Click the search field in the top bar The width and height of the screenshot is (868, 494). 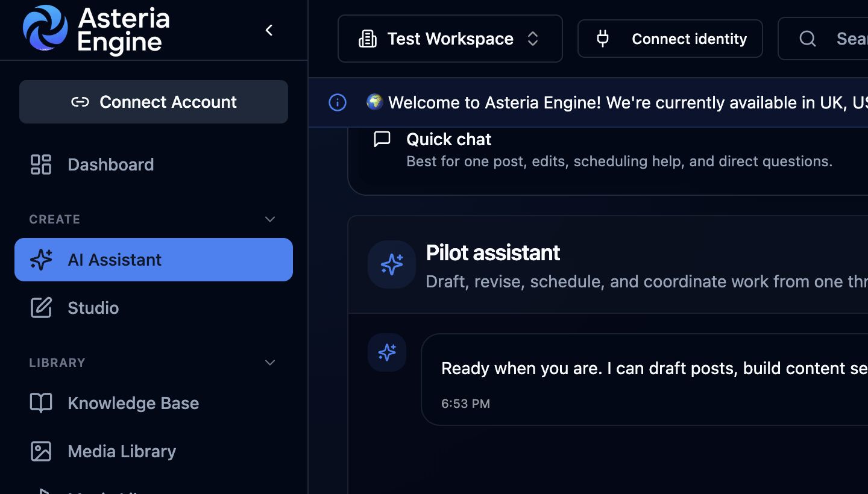pyautogui.click(x=823, y=39)
